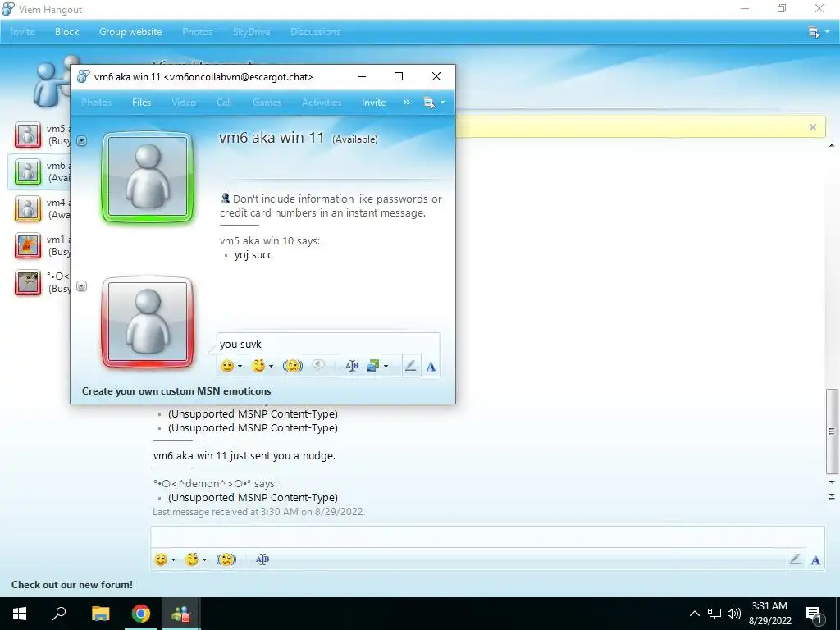Click 'vm6 aka win 11 just sent you a nudge.'
The width and height of the screenshot is (840, 630).
tap(244, 456)
